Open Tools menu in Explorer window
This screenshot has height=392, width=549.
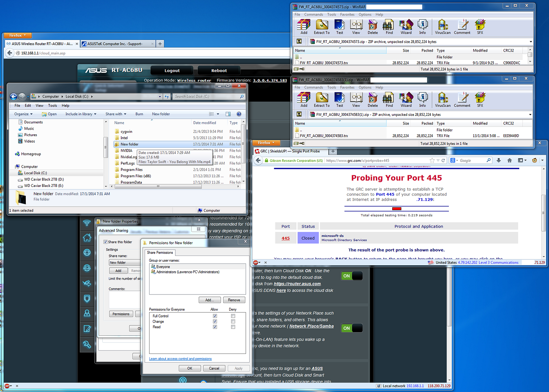pyautogui.click(x=53, y=106)
